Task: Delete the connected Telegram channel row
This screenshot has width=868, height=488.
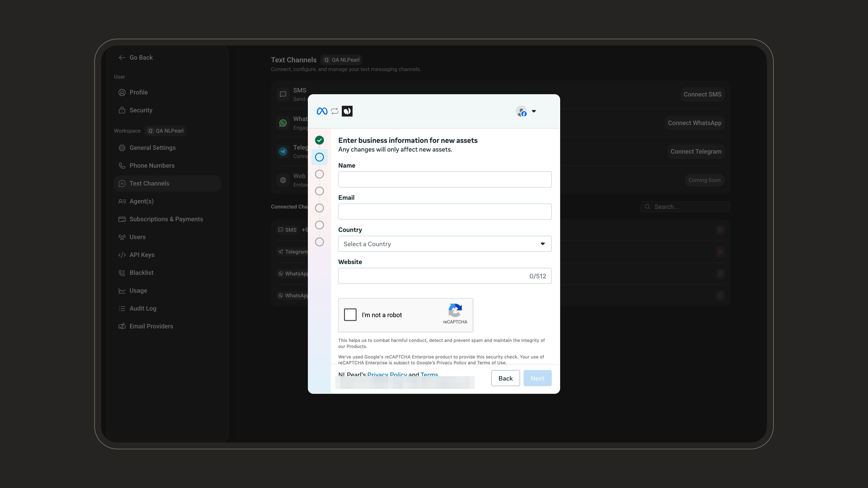Action: [x=720, y=252]
